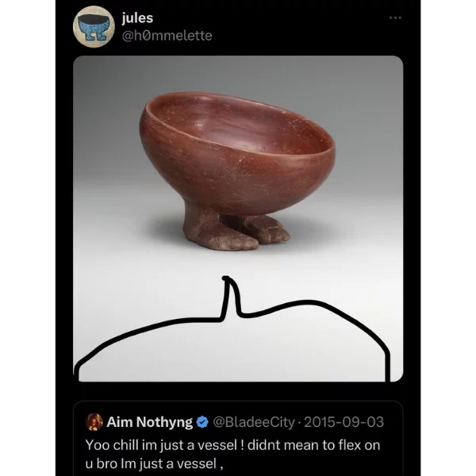Open the footed bowl image attachment

[238, 219]
